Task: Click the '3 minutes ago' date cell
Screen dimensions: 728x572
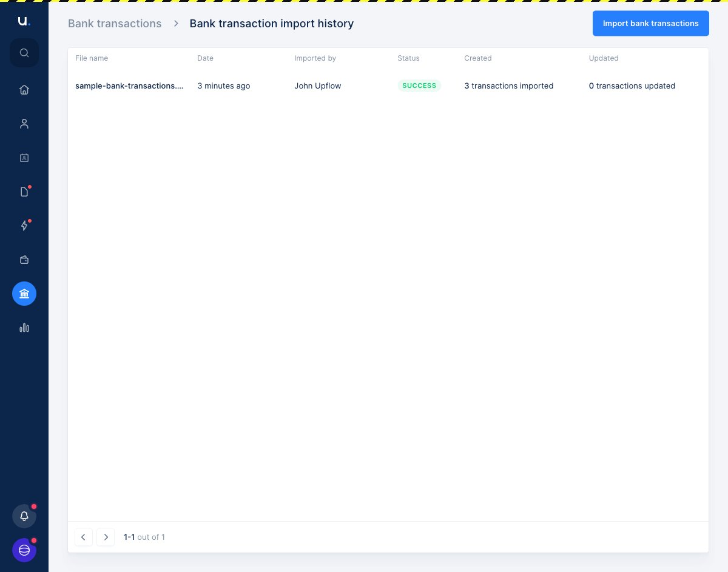Action: [224, 86]
